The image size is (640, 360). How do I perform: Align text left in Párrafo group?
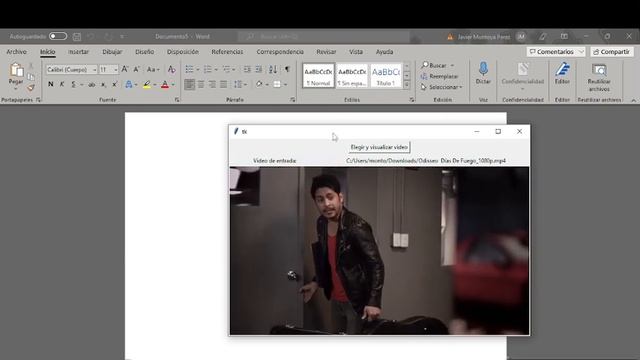[189, 84]
